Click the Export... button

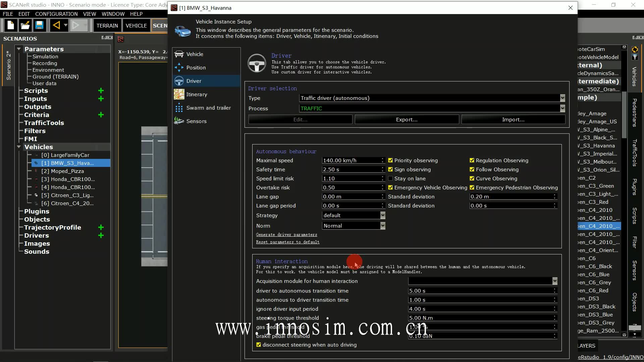[407, 120]
